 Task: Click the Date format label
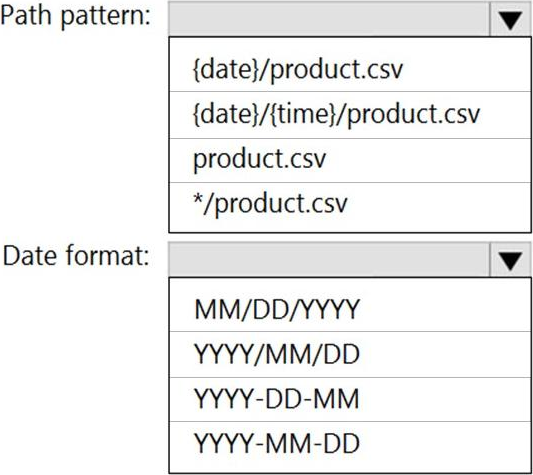[76, 256]
